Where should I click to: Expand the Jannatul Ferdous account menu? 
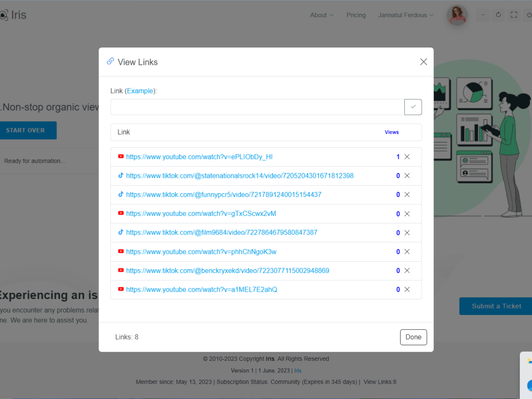(406, 15)
